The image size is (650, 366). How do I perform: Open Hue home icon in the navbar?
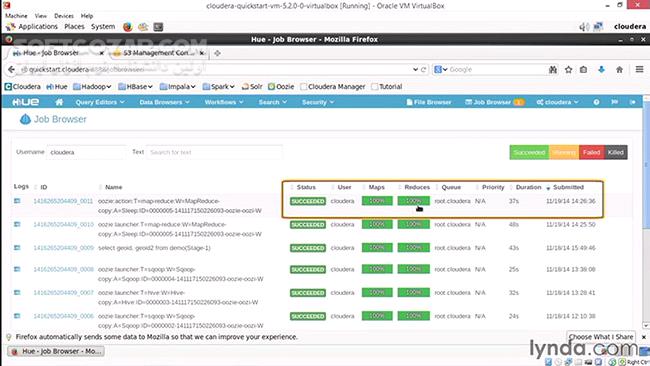[x=59, y=102]
